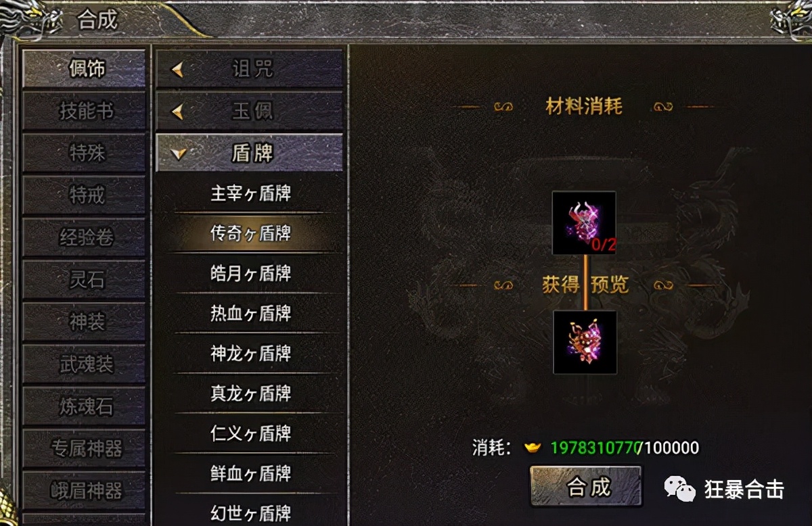Select 传奇ヶ盾牌 from the shield list
Viewport: 812px width, 526px height.
(250, 233)
